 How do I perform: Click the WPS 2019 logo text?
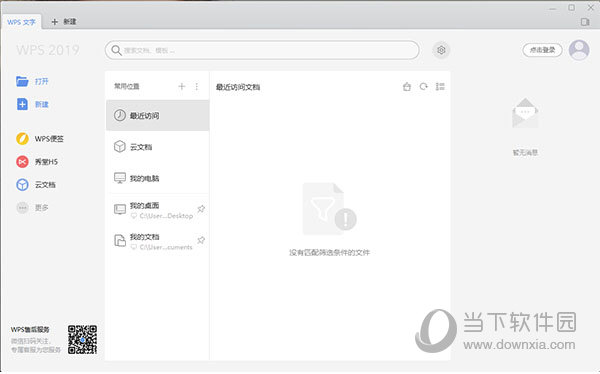[48, 50]
